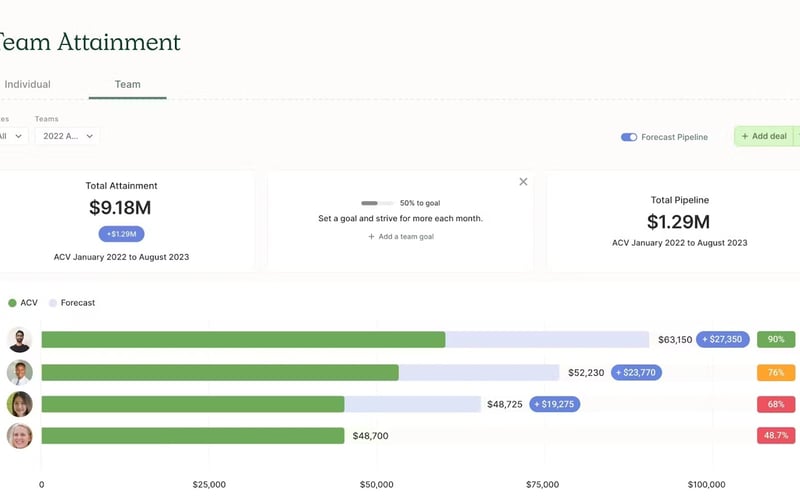
Task: Click the third rep's avatar photo
Action: click(x=20, y=404)
